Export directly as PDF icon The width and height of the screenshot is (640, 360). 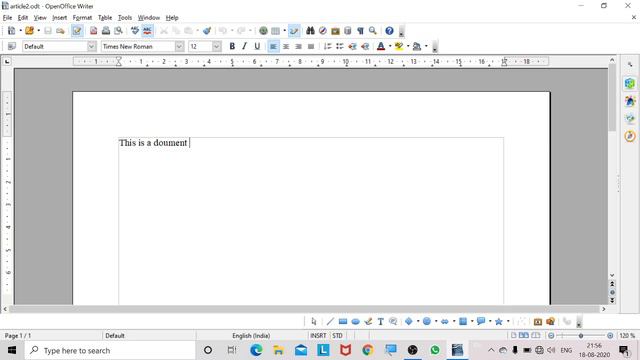click(x=93, y=31)
